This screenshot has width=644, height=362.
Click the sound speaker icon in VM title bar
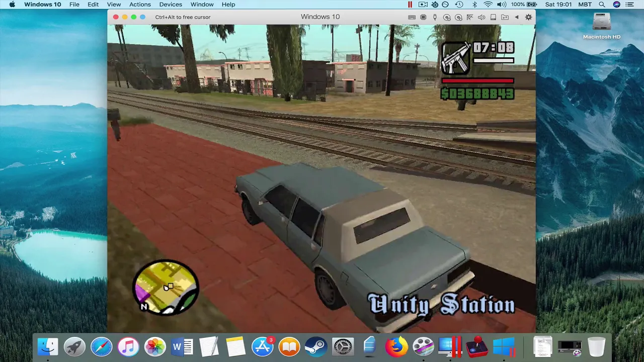pos(482,17)
